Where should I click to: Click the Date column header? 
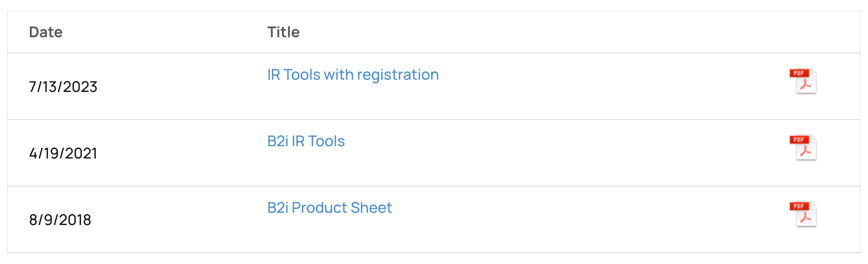45,32
